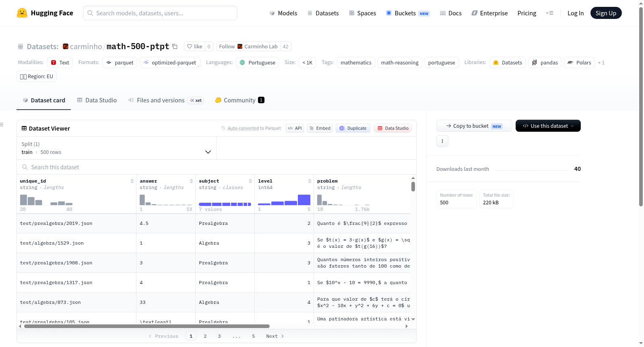Click the left sidebar collapse icon

pyautogui.click(x=2, y=125)
